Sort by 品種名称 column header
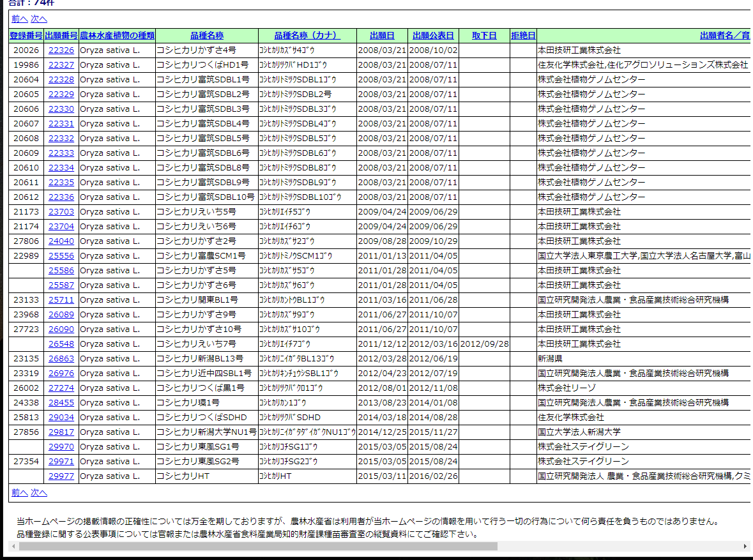Viewport: 753px width, 560px height. pos(207,36)
